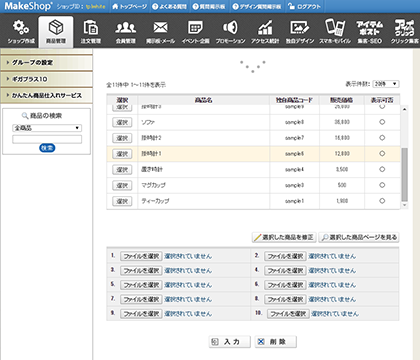
Task: Click 販売価格 column header
Action: click(x=342, y=100)
